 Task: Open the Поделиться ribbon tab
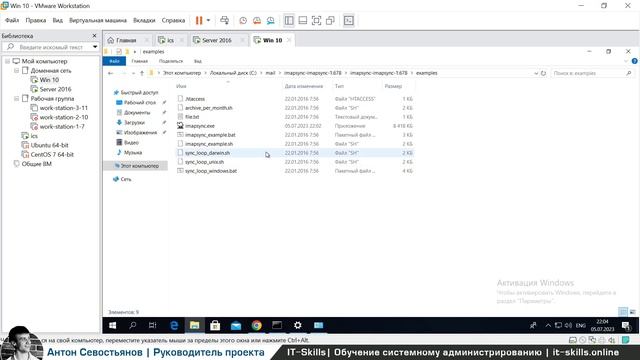tap(171, 61)
